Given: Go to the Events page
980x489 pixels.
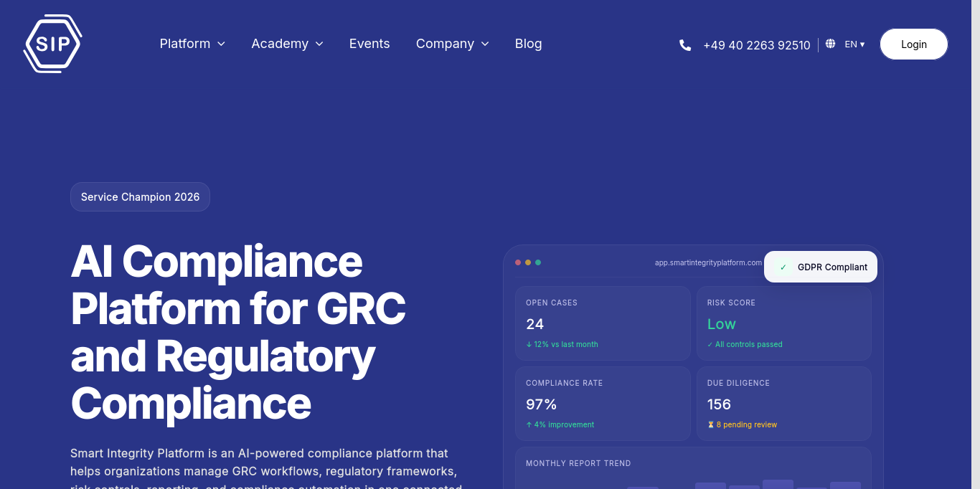Looking at the screenshot, I should point(369,44).
